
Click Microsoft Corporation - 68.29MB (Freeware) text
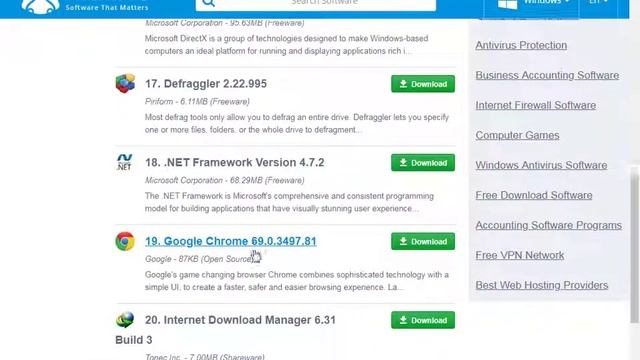pyautogui.click(x=224, y=180)
